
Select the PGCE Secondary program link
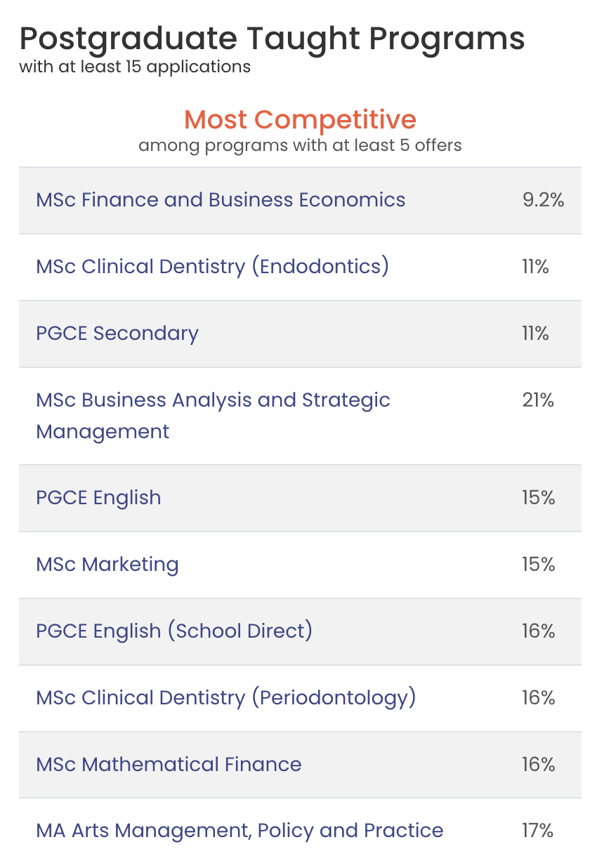[x=117, y=334]
